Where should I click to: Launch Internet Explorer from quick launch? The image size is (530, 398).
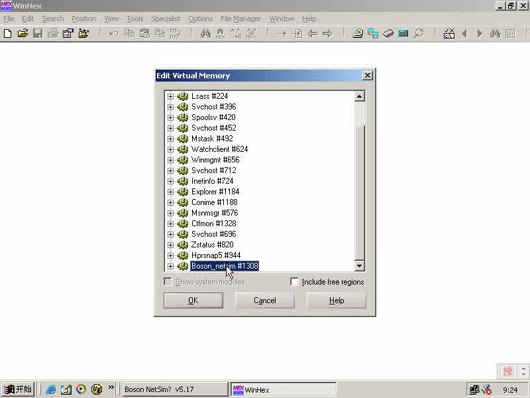coord(51,390)
